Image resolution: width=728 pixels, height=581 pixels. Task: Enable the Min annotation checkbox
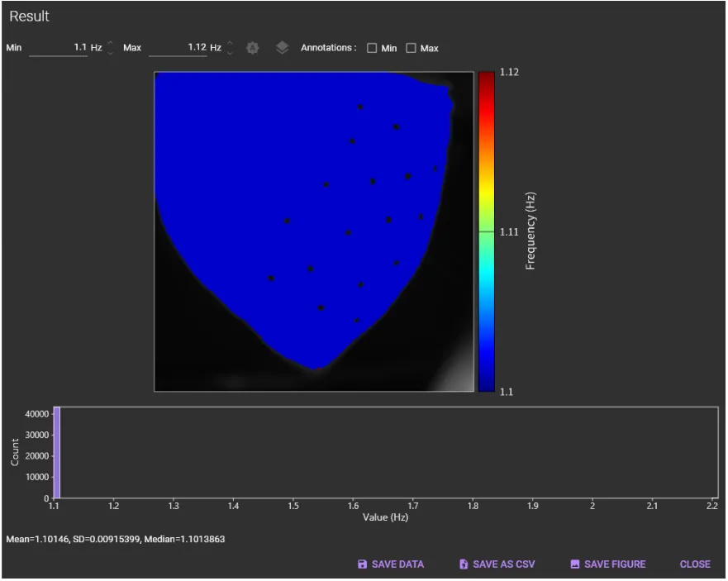(x=372, y=48)
